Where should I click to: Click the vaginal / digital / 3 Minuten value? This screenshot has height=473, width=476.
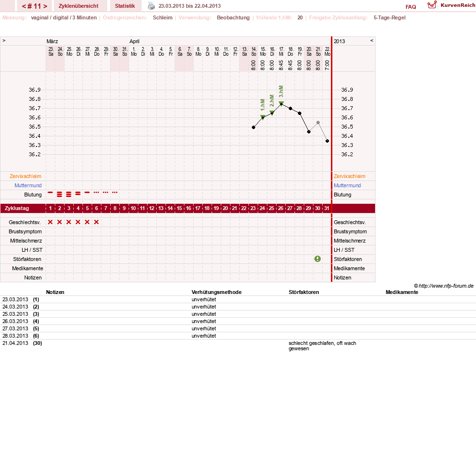(64, 17)
